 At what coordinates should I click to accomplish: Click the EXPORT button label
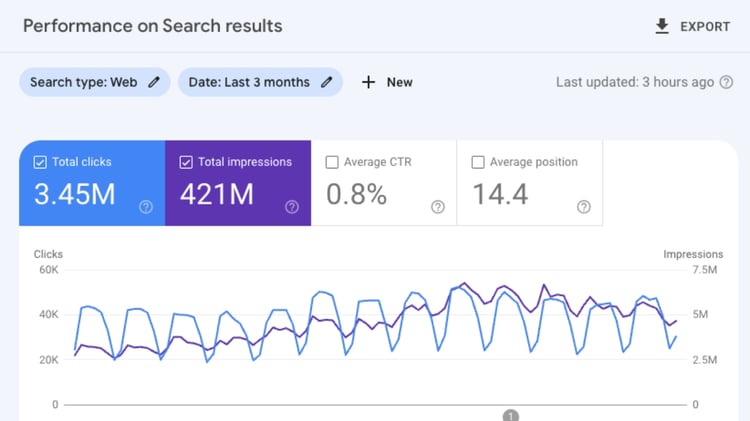pyautogui.click(x=705, y=26)
